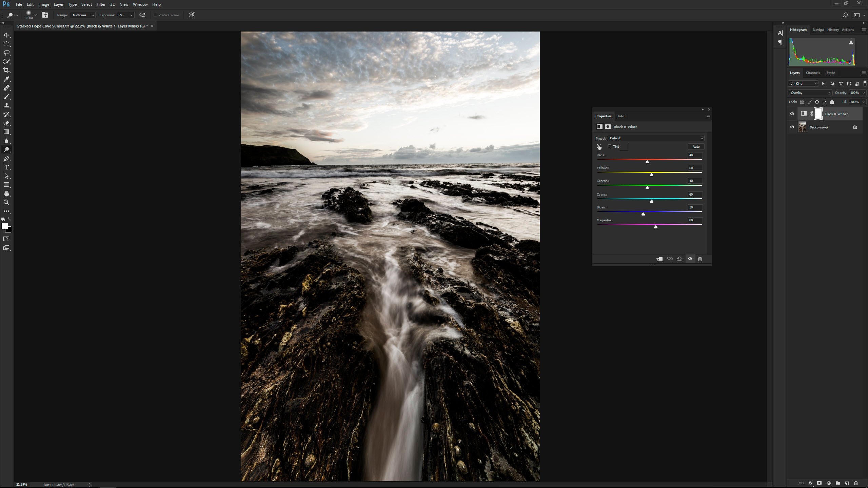Screen dimensions: 868x488
Task: Click the Background layer thumbnail
Action: (803, 127)
